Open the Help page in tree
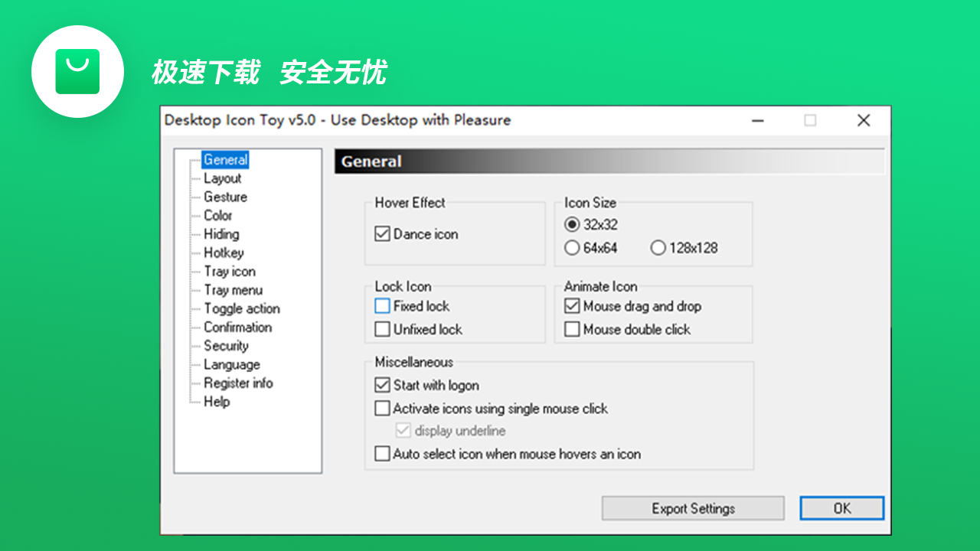 (x=216, y=402)
